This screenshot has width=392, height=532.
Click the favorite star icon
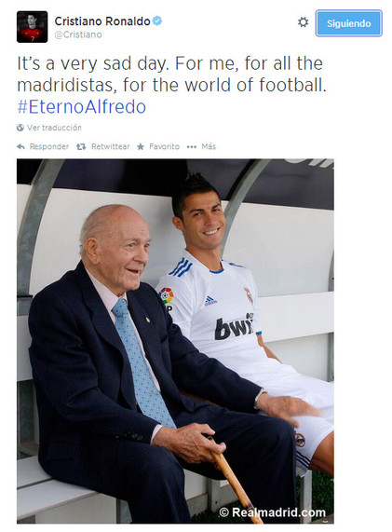(141, 146)
